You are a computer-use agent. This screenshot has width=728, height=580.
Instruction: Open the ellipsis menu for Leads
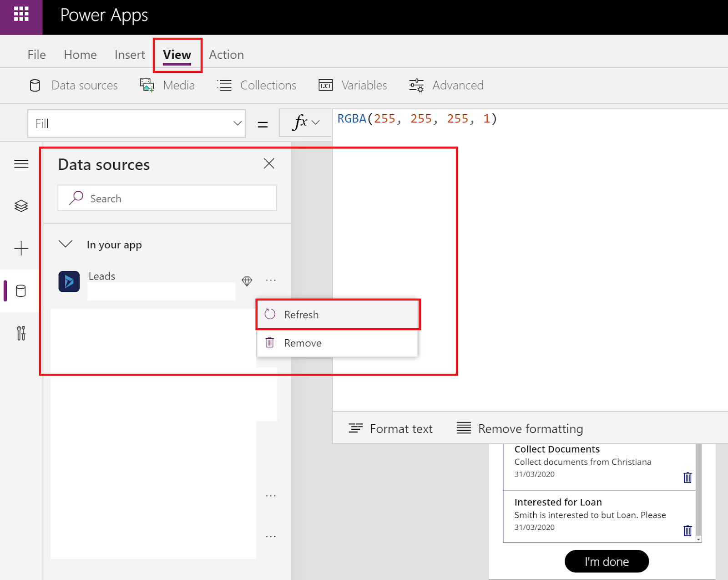click(271, 280)
